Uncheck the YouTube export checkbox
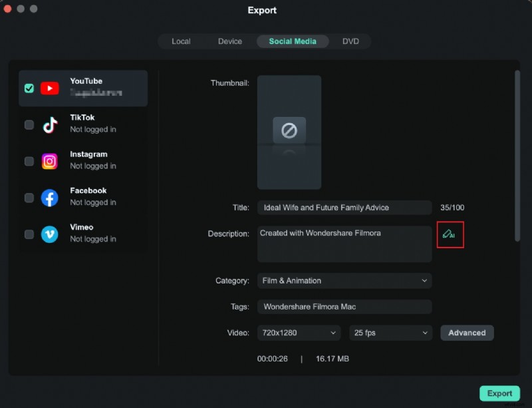532x408 pixels. point(29,87)
